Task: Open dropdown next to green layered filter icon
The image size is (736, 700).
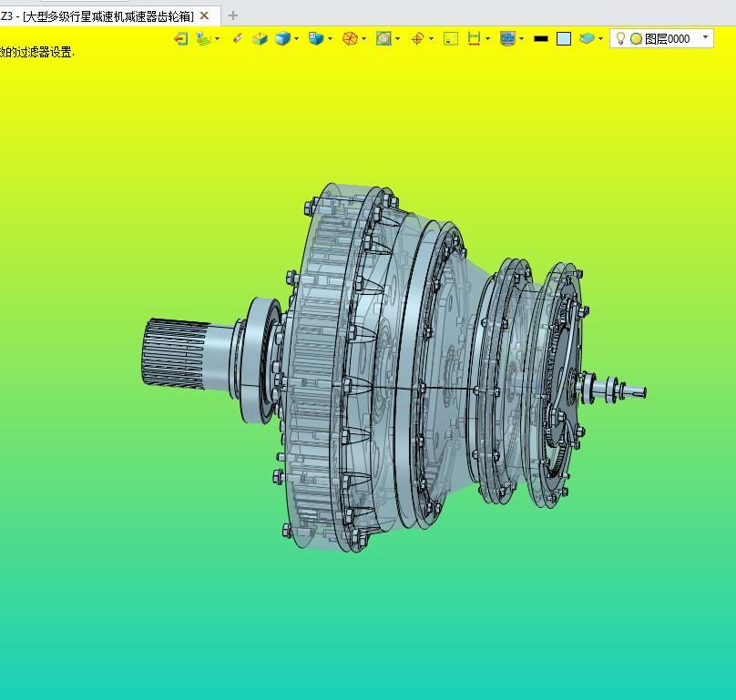Action: click(x=218, y=39)
